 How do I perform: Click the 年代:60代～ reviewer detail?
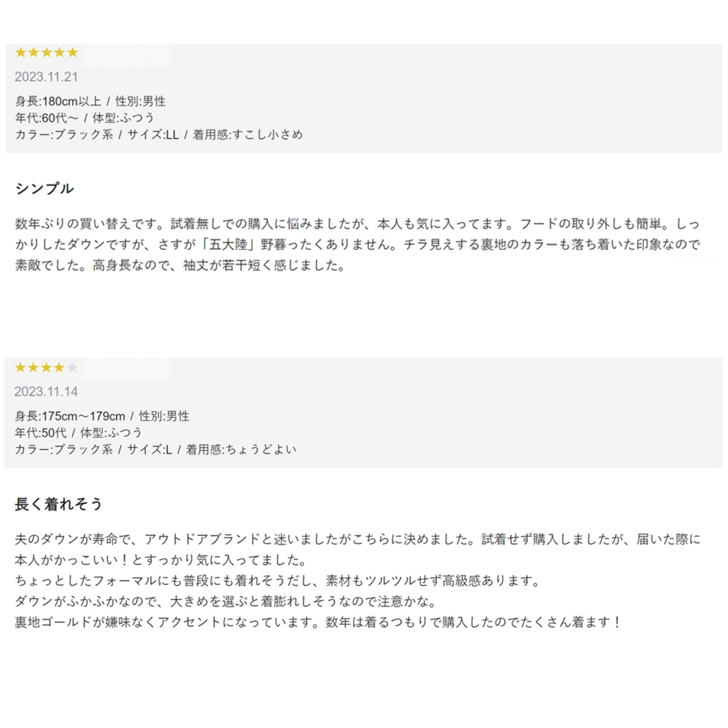(x=47, y=118)
